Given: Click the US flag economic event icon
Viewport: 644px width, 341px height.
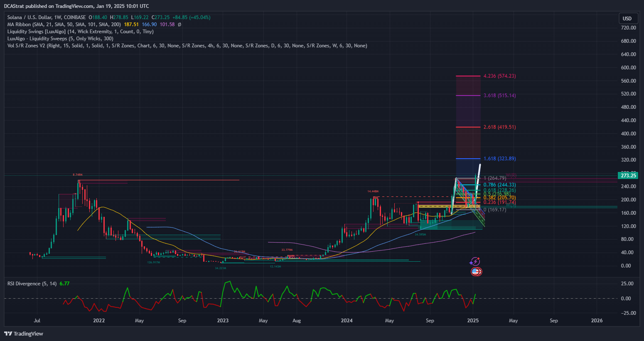Looking at the screenshot, I should click(x=476, y=272).
